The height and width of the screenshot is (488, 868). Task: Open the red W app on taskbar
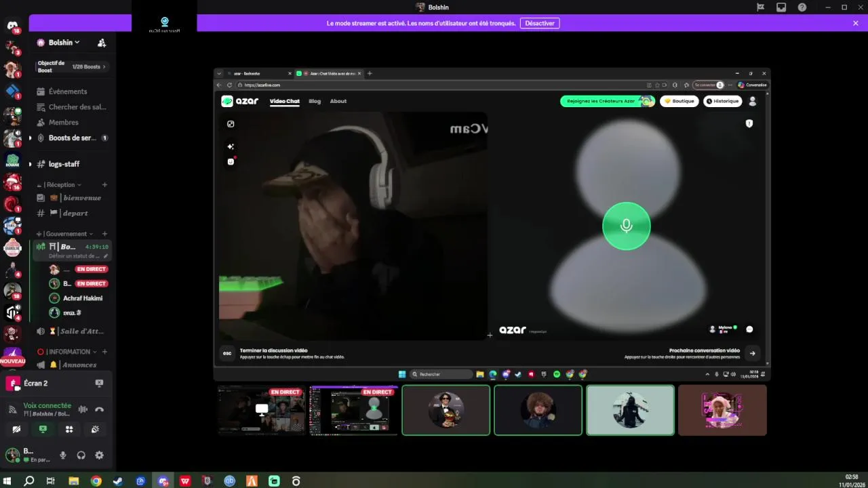185,481
